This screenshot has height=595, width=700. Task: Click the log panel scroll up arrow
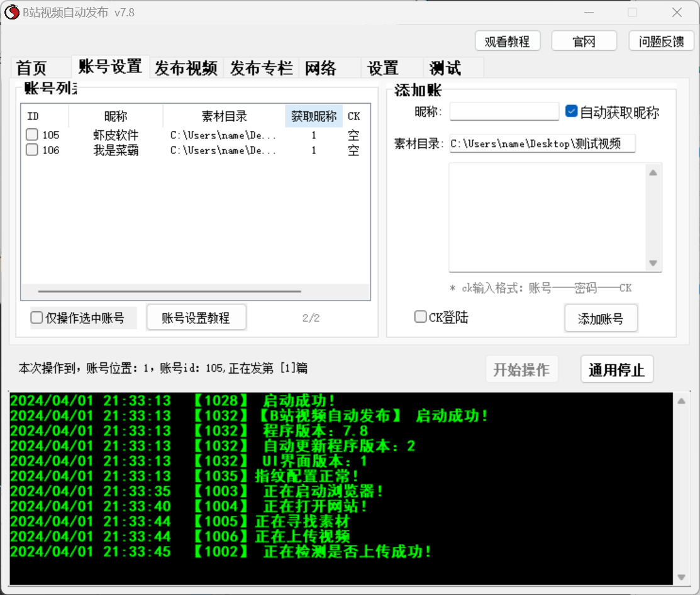click(681, 401)
